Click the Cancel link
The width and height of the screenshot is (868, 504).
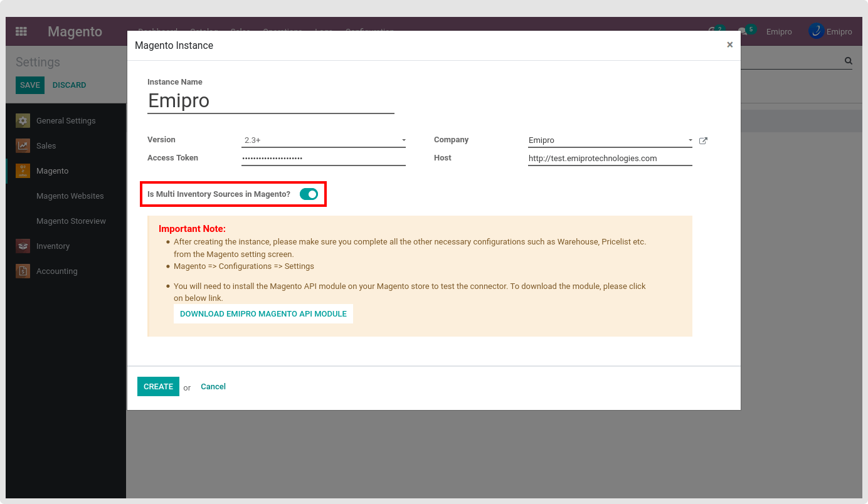(x=213, y=387)
